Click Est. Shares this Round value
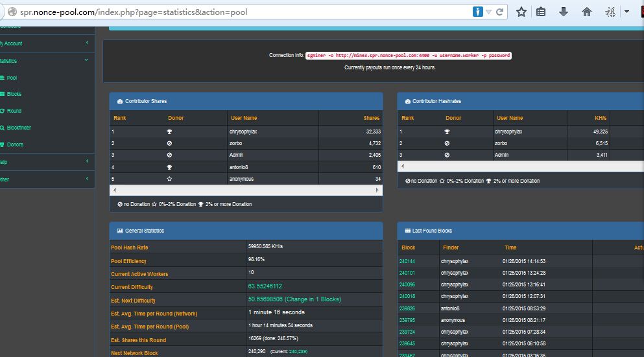The width and height of the screenshot is (644, 357). click(x=273, y=338)
